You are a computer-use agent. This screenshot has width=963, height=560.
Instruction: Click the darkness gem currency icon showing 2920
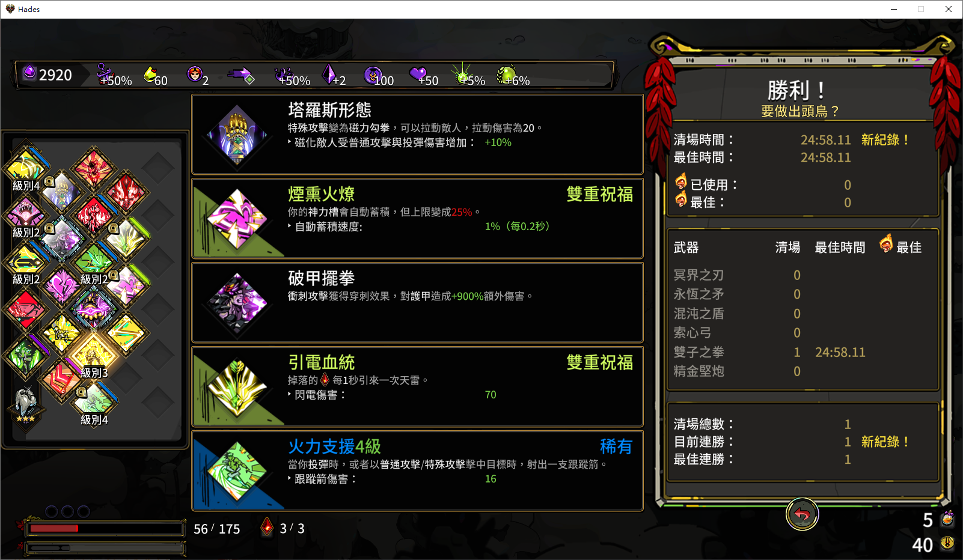click(29, 73)
